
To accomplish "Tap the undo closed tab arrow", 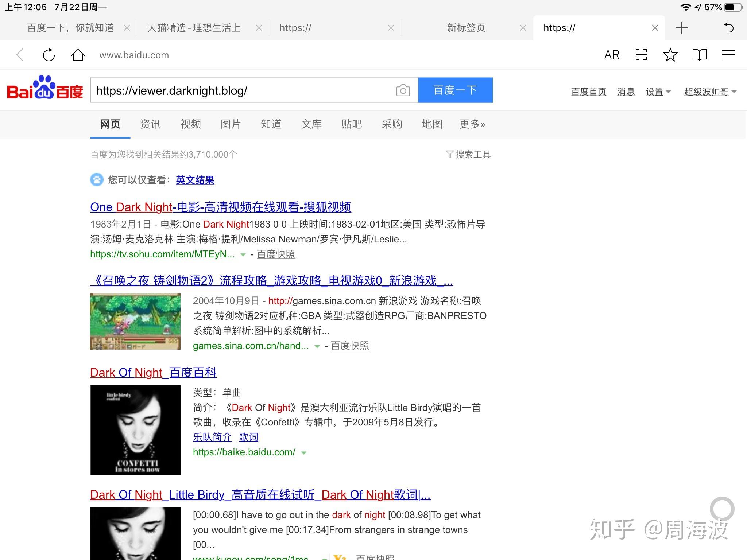I will [728, 28].
